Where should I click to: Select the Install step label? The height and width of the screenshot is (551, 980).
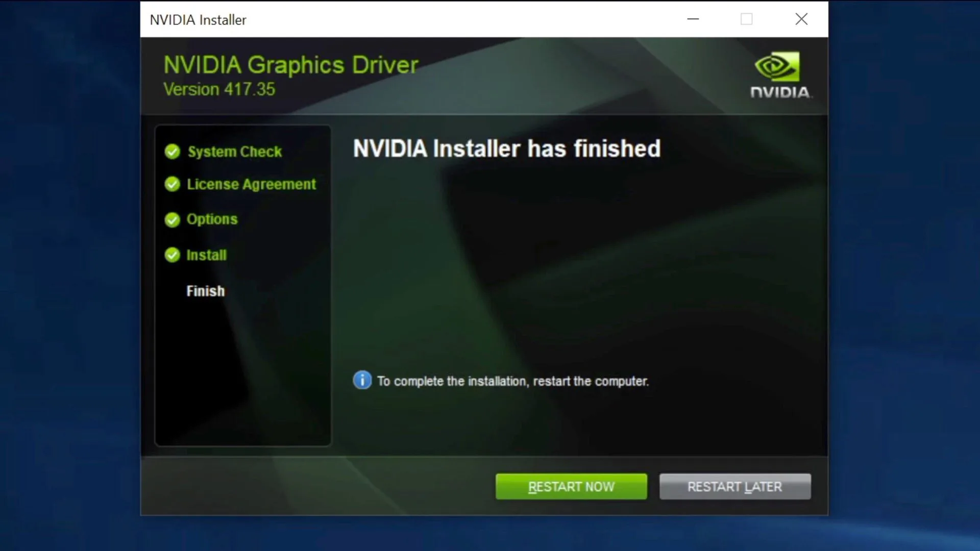[x=206, y=255]
